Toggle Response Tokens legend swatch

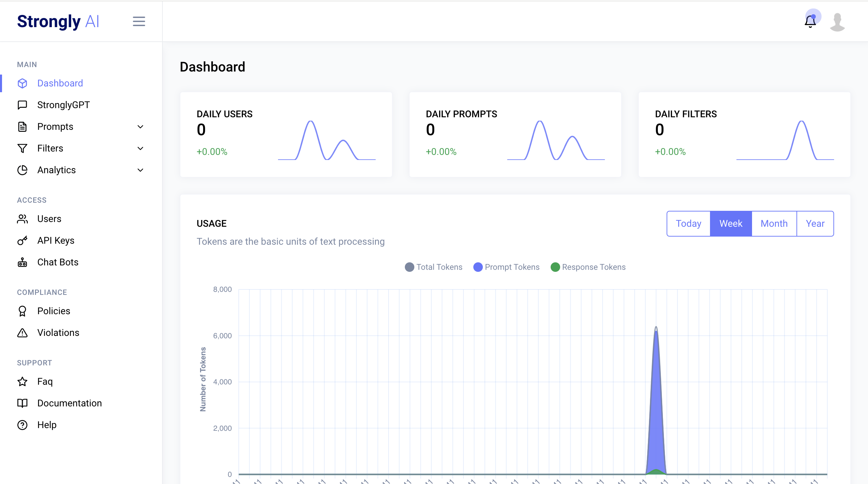pos(555,267)
